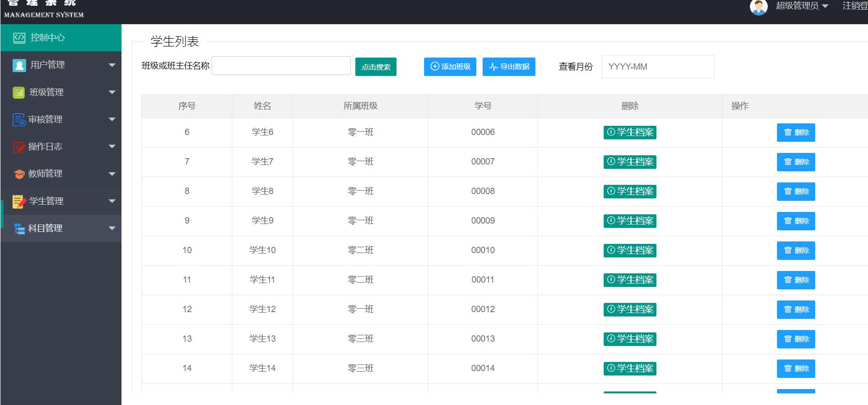
Task: Click the 点击搜索 search button
Action: pos(376,67)
